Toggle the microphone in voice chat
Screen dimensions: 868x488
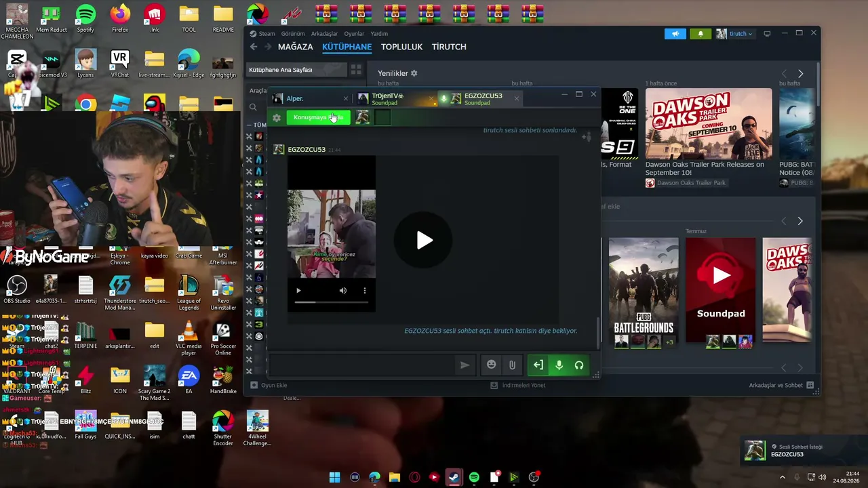click(559, 365)
